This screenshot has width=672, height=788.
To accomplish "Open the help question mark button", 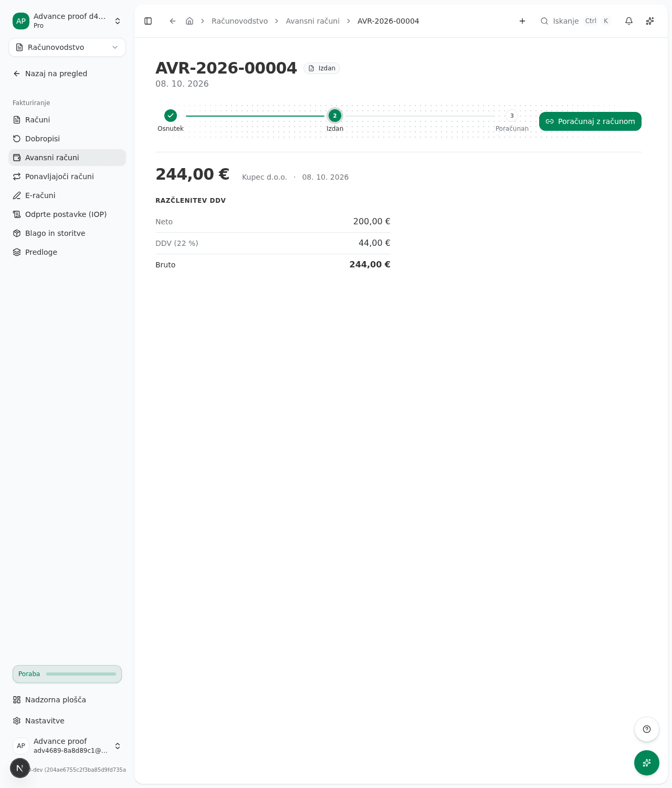I will 647,729.
